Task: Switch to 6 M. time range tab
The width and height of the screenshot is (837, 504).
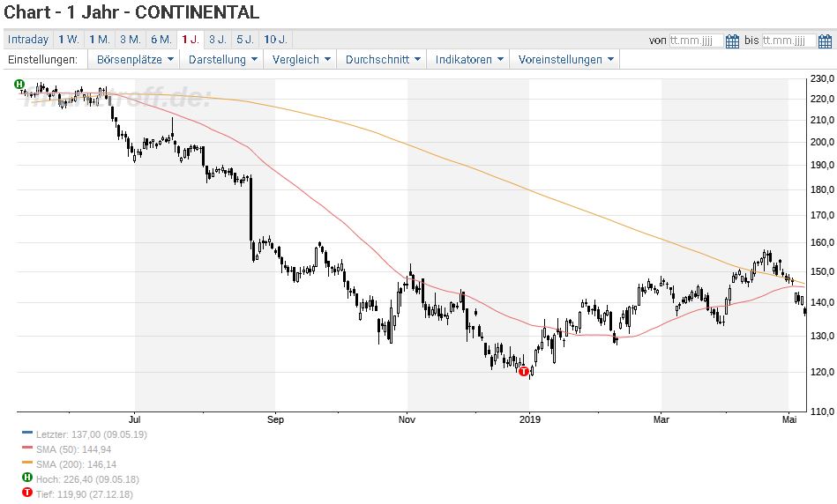Action: point(161,40)
